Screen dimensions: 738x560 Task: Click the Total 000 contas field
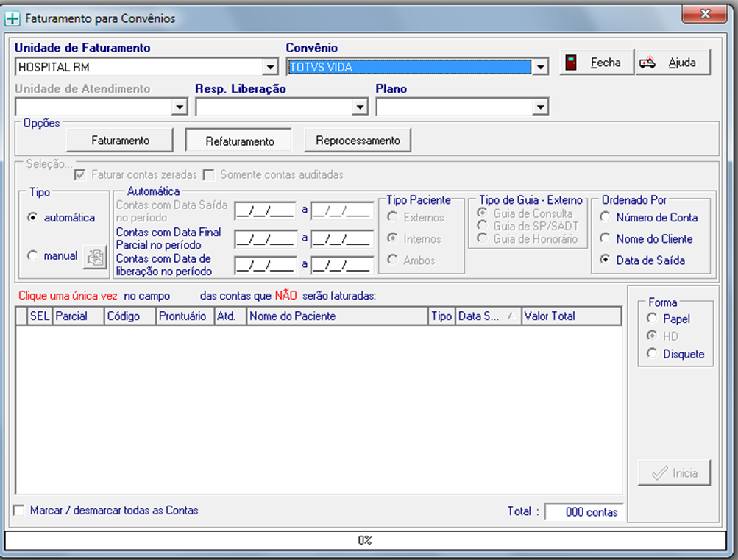click(584, 511)
